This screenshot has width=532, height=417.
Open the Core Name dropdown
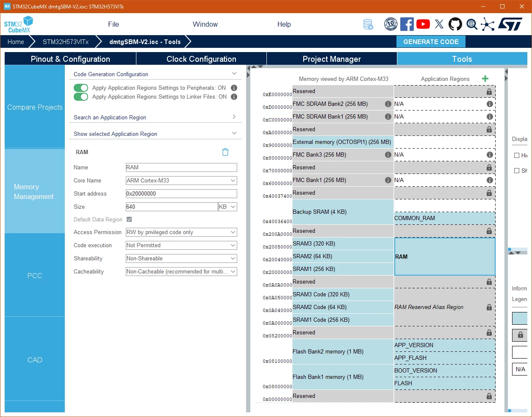click(181, 180)
